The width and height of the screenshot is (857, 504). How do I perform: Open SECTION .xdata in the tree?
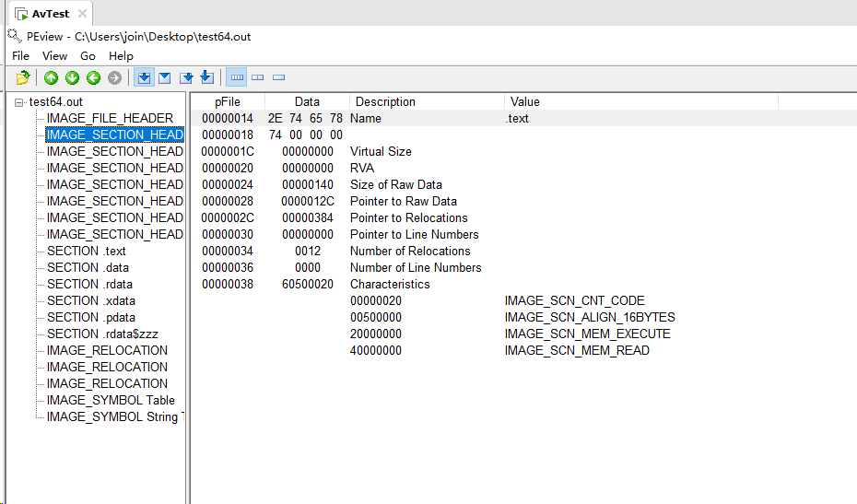[91, 300]
